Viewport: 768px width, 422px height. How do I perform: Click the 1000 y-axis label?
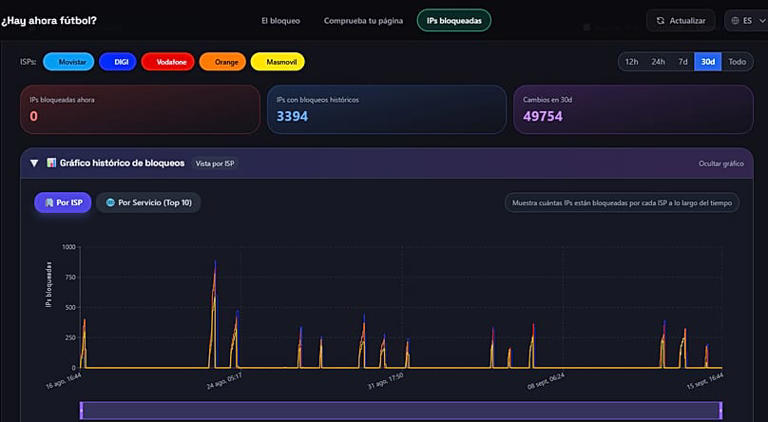tap(69, 247)
